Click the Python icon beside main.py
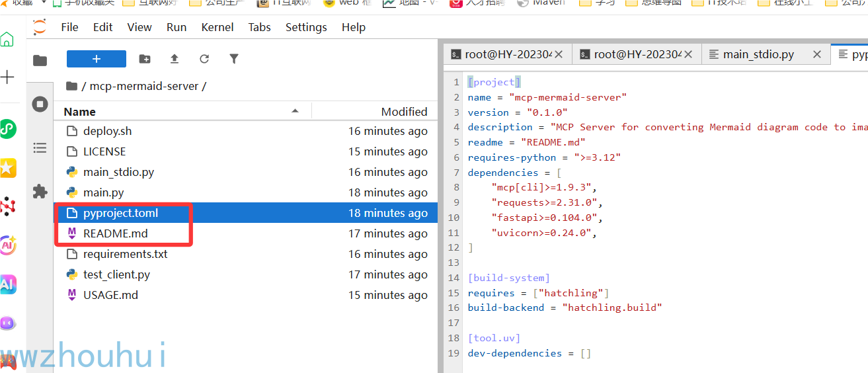The image size is (868, 373). click(x=72, y=192)
